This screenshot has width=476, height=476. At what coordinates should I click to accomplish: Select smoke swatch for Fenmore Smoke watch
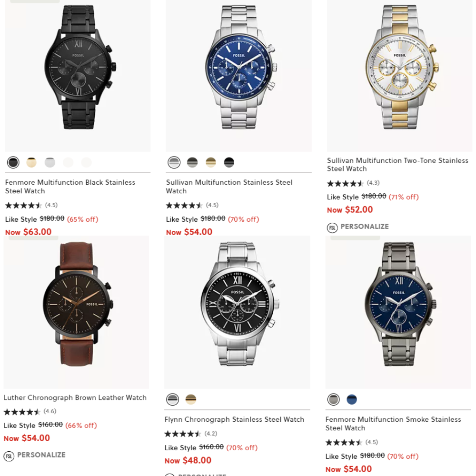click(x=333, y=399)
